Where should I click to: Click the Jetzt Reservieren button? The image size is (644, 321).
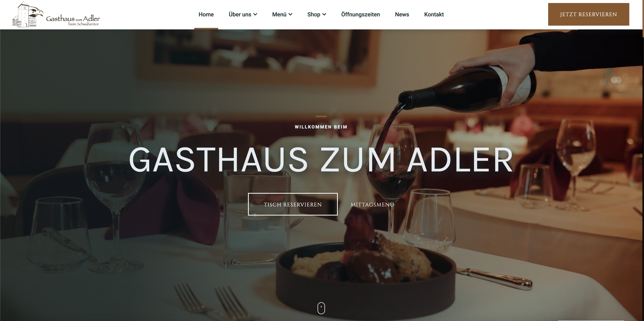coord(588,14)
